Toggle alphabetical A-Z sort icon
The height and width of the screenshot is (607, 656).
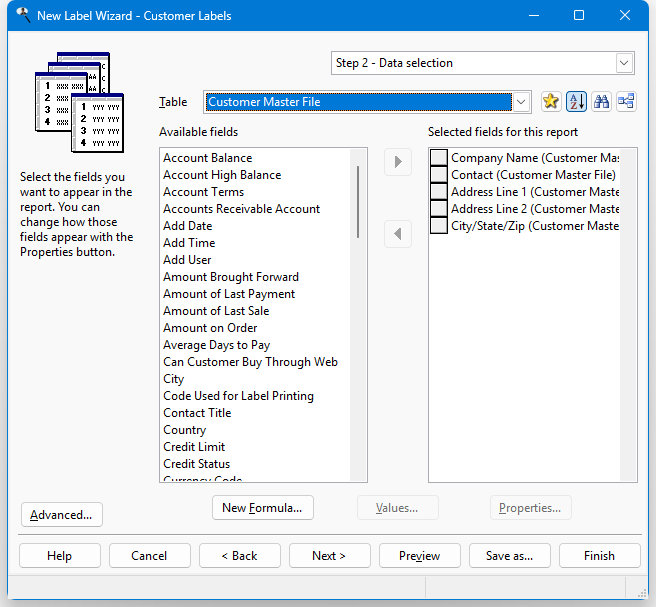pyautogui.click(x=576, y=101)
